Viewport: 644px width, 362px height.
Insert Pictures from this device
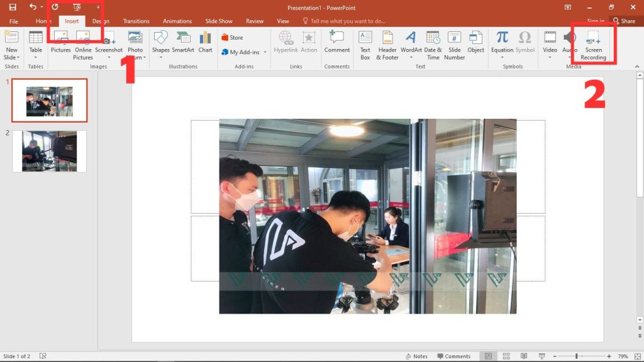coord(60,41)
